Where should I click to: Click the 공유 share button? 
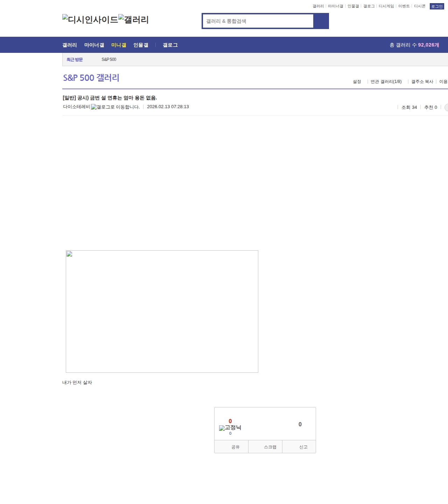pyautogui.click(x=235, y=447)
